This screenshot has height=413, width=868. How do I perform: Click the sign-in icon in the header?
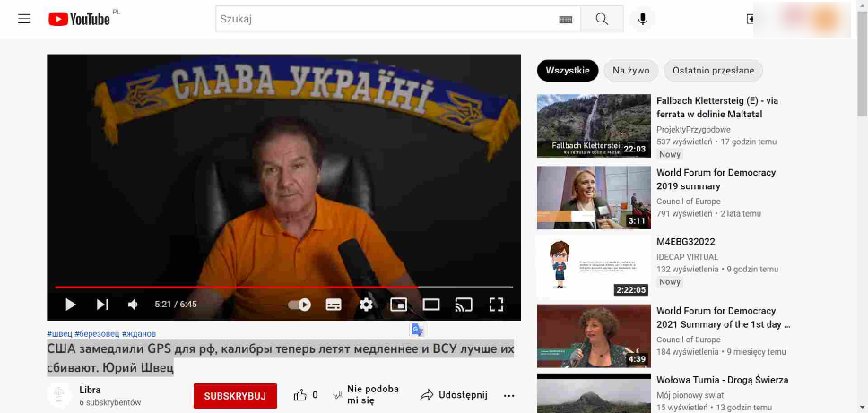(x=751, y=20)
